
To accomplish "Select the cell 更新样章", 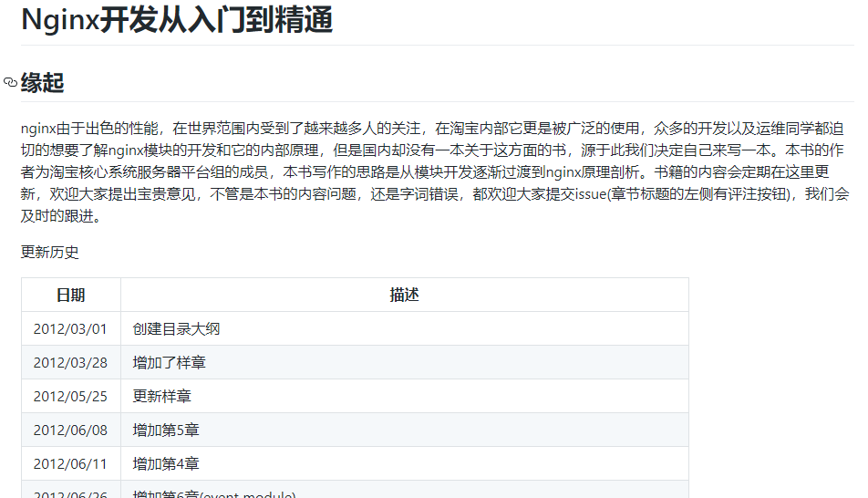I will pyautogui.click(x=405, y=396).
